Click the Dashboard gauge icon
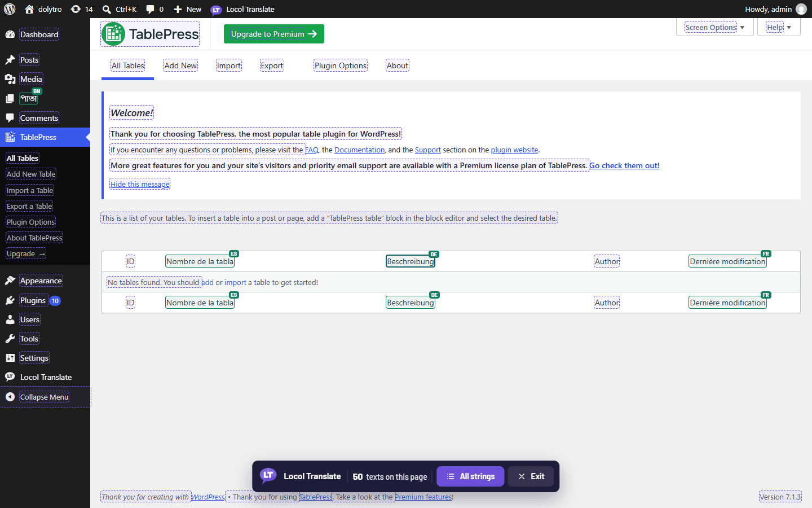This screenshot has height=508, width=812. pyautogui.click(x=10, y=34)
